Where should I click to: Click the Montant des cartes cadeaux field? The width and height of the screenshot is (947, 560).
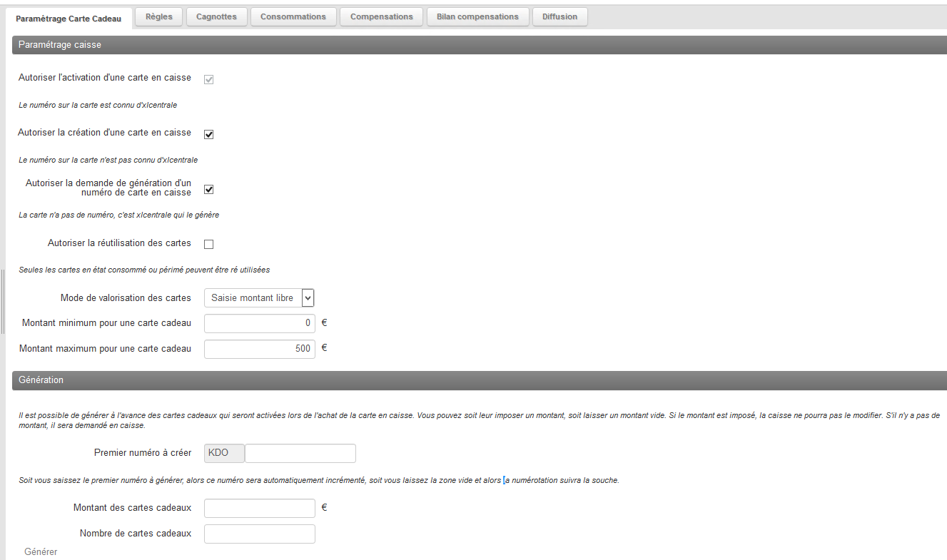[x=260, y=508]
